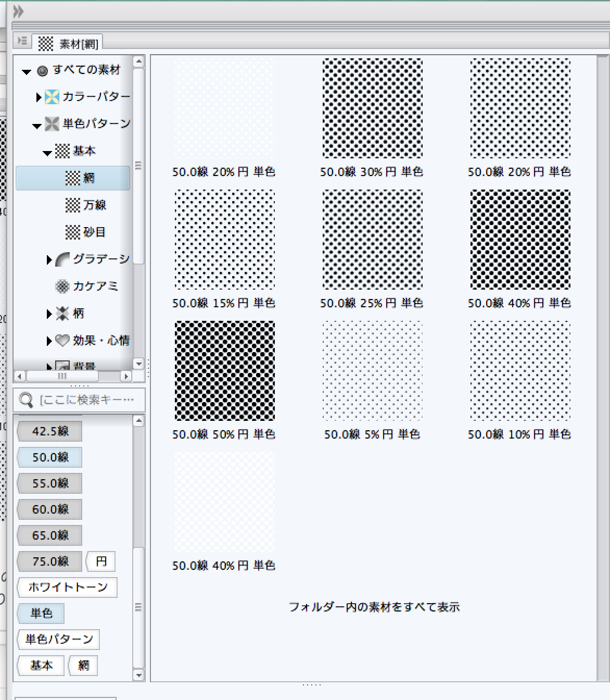610x700 pixels.
Task: Click the material list vertical scrollbar
Action: point(603,368)
